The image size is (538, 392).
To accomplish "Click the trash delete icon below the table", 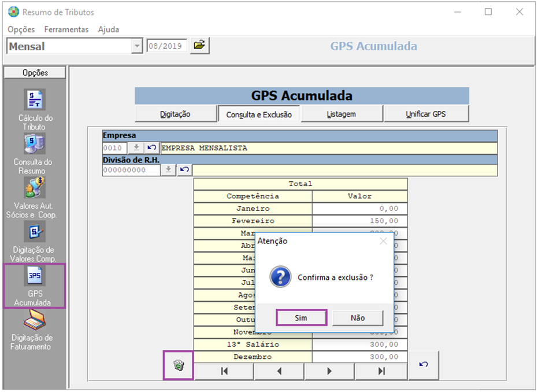I will (x=179, y=365).
